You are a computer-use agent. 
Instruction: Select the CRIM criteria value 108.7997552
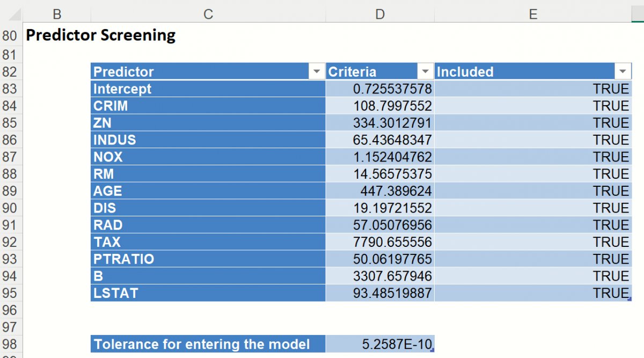click(x=380, y=106)
